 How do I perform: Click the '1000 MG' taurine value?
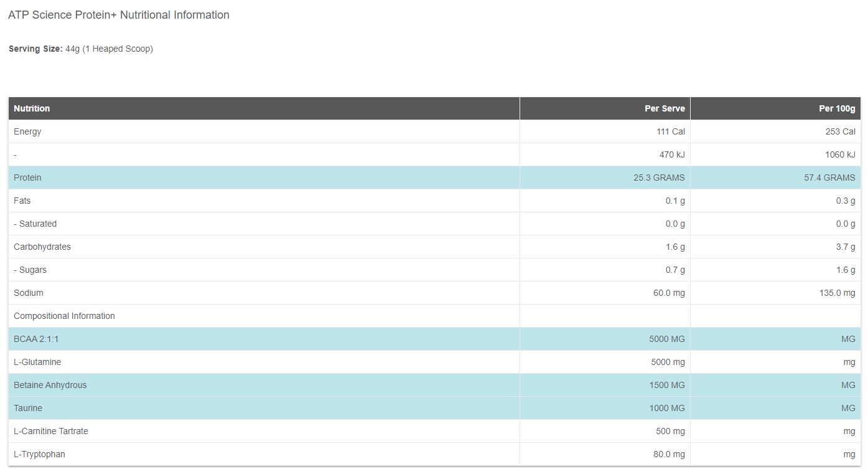pos(667,408)
